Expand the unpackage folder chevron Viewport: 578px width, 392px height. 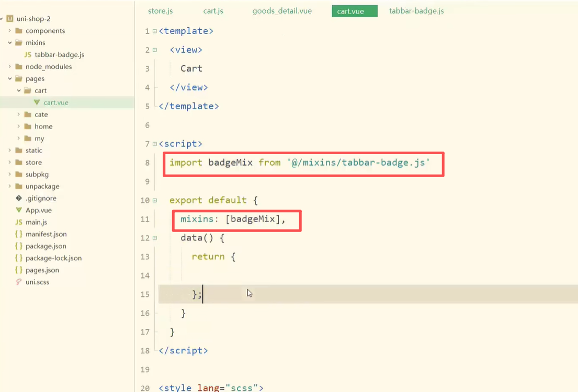[10, 187]
